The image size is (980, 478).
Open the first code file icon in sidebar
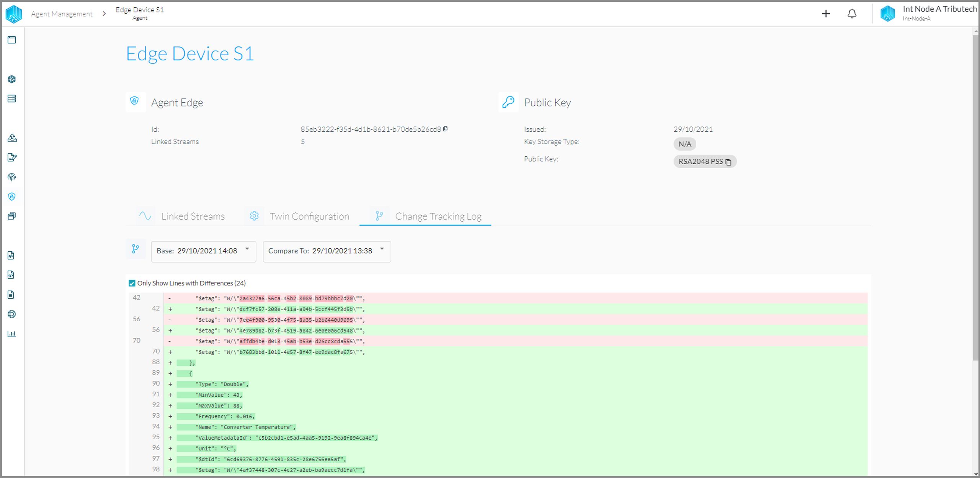(x=11, y=255)
